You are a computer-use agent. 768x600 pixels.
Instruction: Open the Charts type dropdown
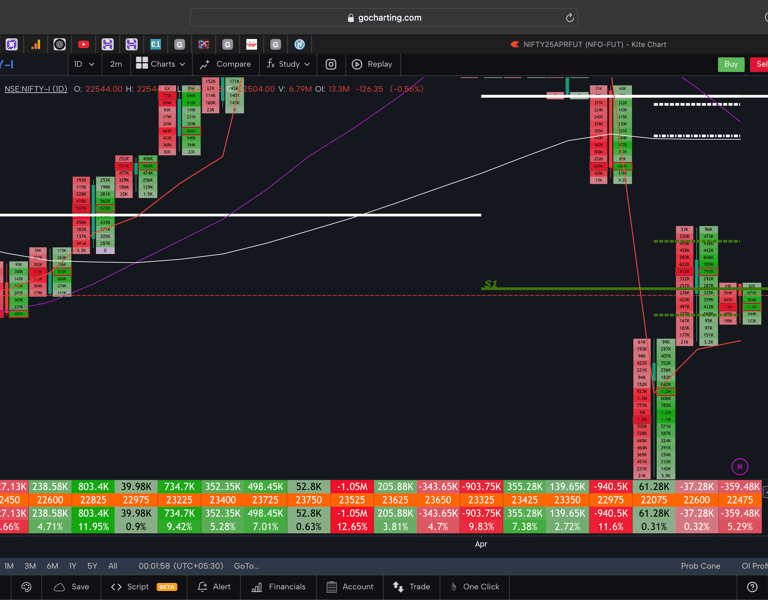tap(161, 64)
